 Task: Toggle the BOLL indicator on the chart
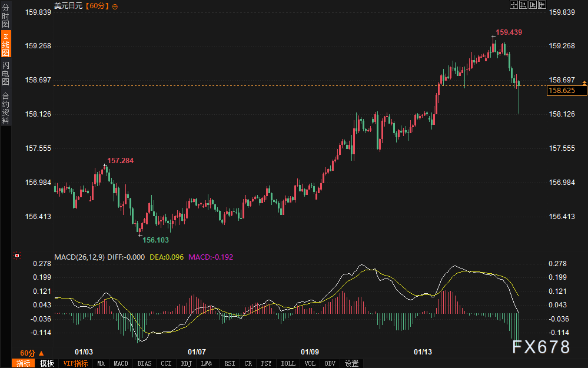coord(288,363)
